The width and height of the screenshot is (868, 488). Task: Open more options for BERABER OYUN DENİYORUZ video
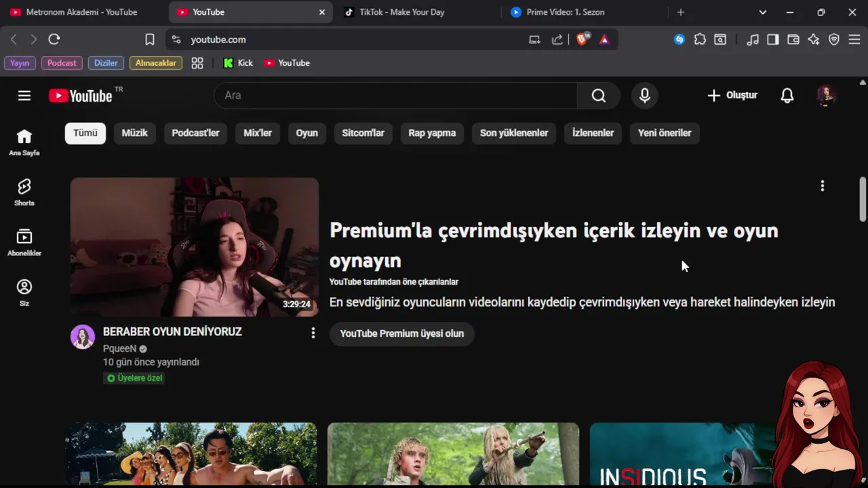pos(313,333)
